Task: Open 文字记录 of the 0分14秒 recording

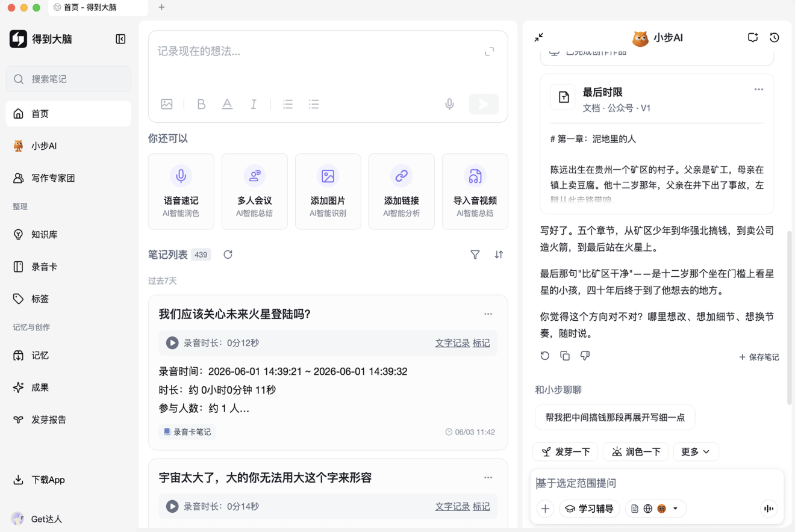Action: coord(452,507)
